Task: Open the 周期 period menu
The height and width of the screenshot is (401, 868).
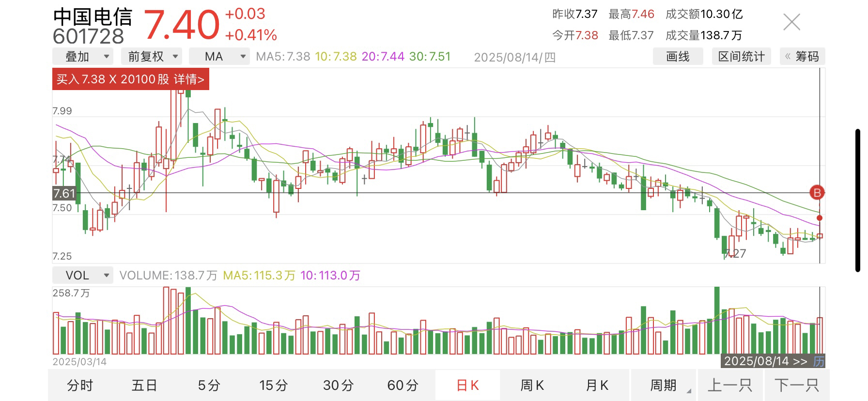Action: point(663,386)
